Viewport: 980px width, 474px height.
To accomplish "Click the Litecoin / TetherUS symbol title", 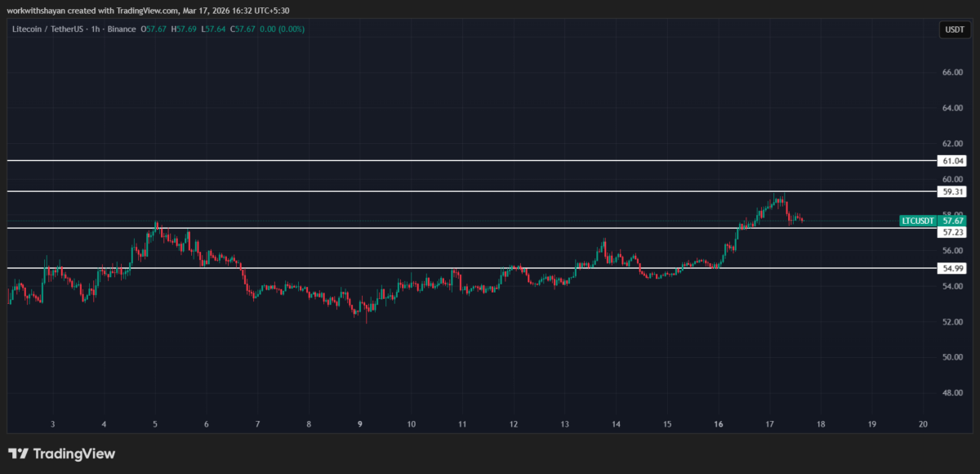I will tap(51, 29).
